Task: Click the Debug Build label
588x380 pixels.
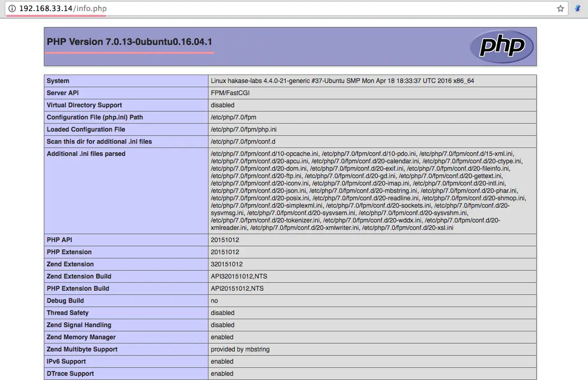Action: 65,300
